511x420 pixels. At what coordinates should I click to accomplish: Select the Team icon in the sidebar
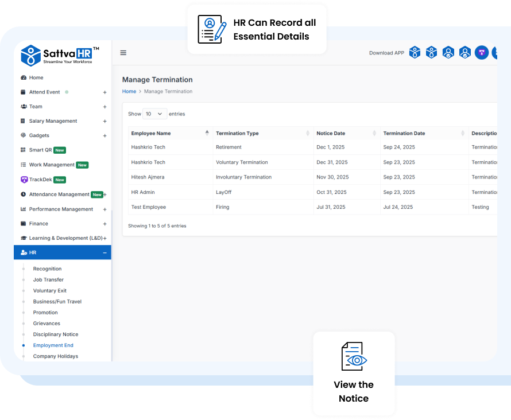click(x=23, y=106)
